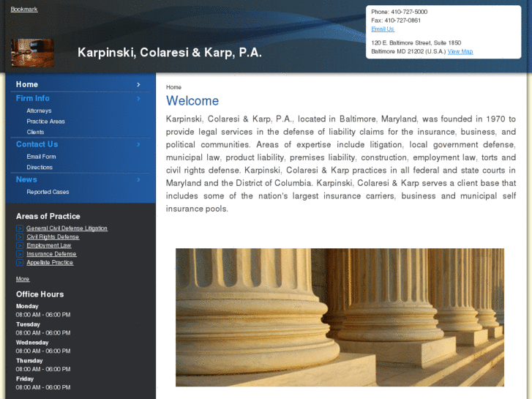Click the Email Us link
The height and width of the screenshot is (399, 532).
coord(383,29)
